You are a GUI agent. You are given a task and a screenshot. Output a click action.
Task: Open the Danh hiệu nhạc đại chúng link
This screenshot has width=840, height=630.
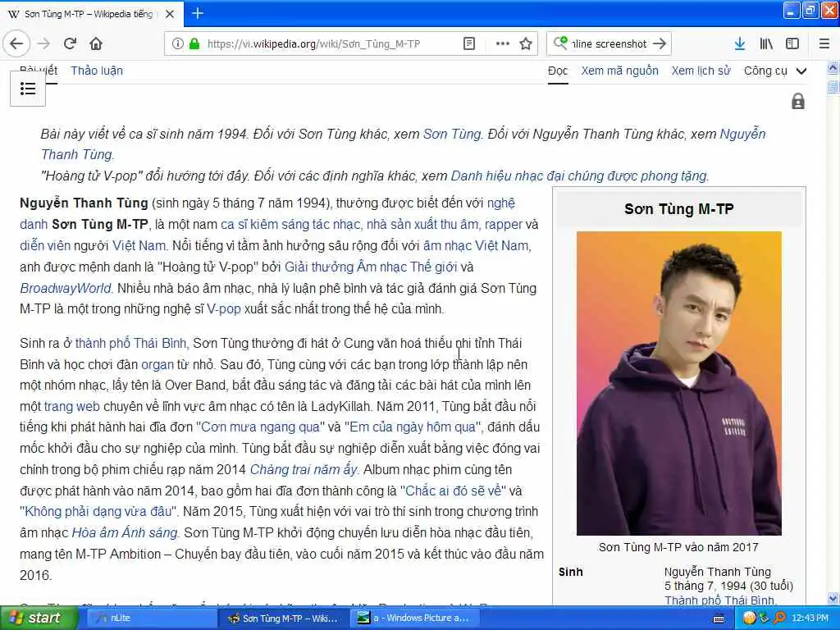(578, 176)
